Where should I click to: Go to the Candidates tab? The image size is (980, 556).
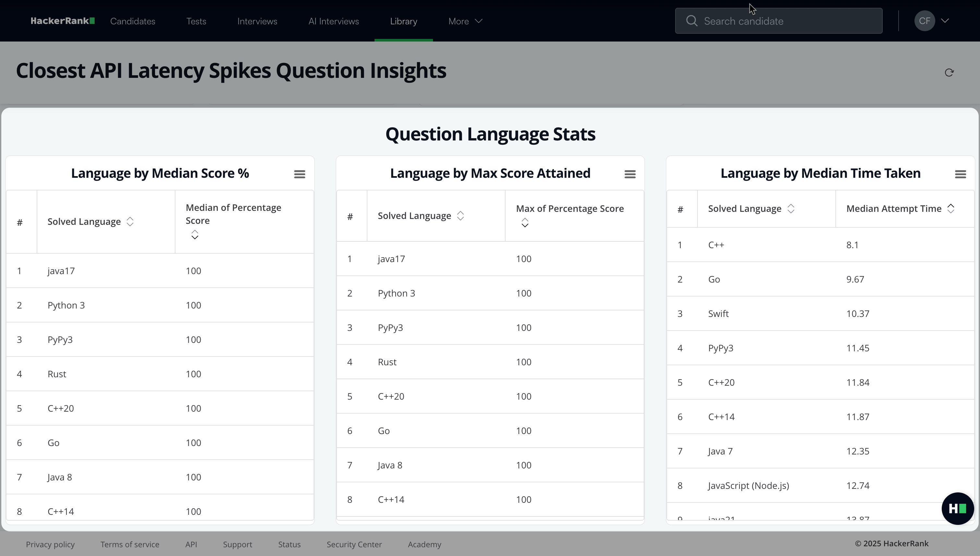pyautogui.click(x=133, y=21)
